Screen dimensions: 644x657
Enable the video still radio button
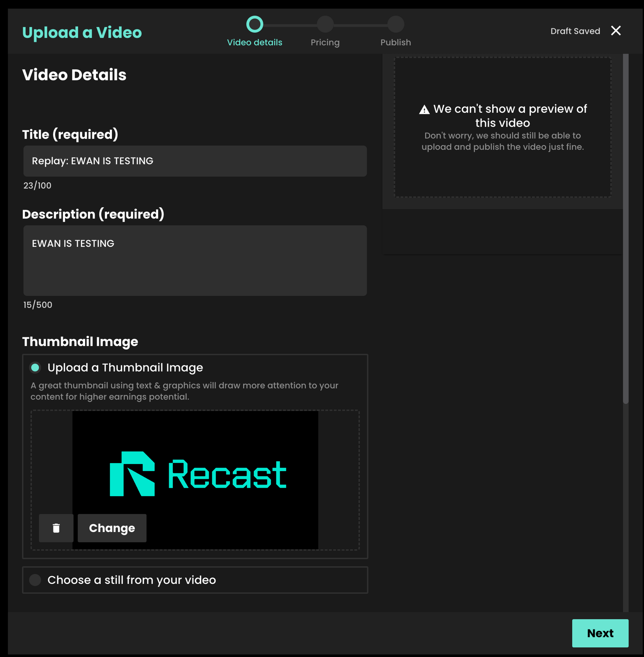(x=36, y=580)
